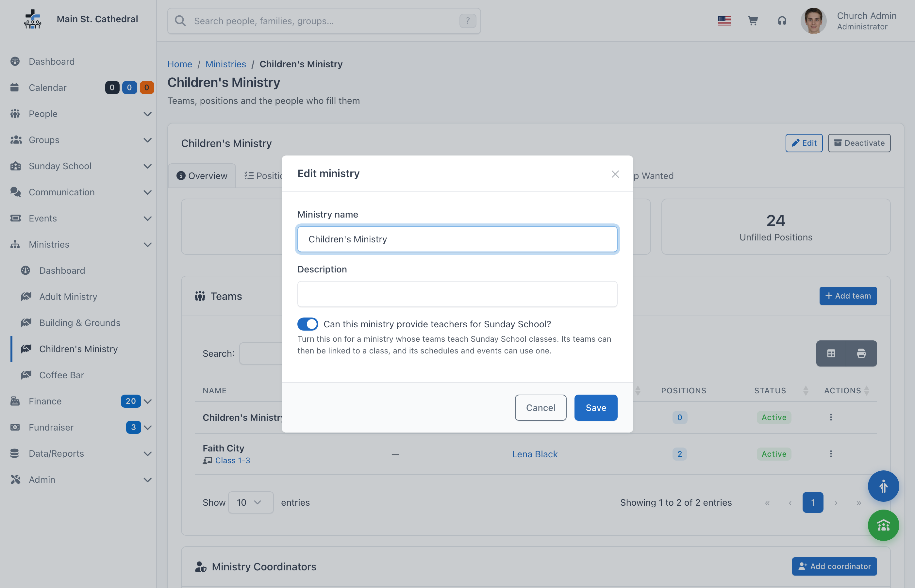Click the Main St. Cathedral logo
The height and width of the screenshot is (588, 915).
pos(32,19)
